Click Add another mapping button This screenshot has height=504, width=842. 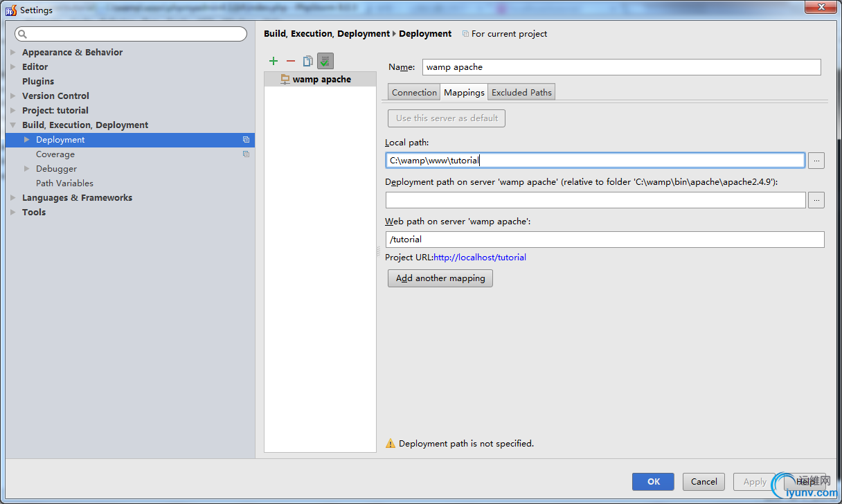(x=440, y=278)
